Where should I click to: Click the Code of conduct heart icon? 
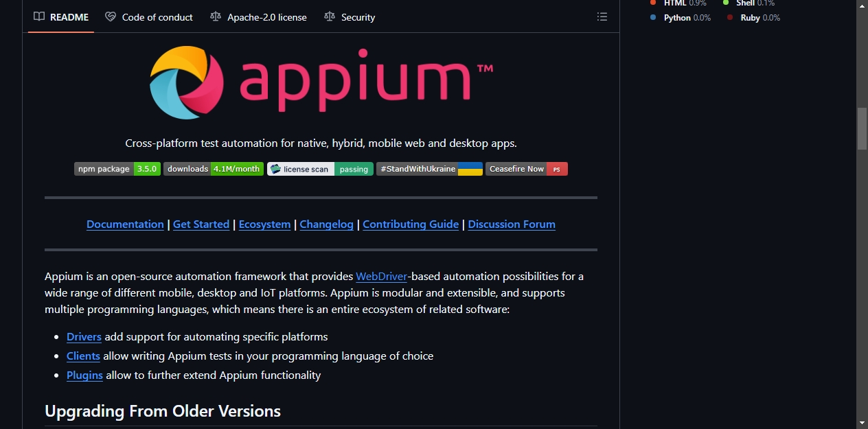111,16
